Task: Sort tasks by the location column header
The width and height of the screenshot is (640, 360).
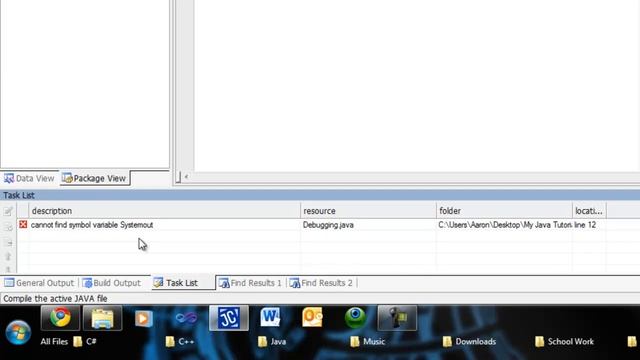Action: tap(589, 211)
